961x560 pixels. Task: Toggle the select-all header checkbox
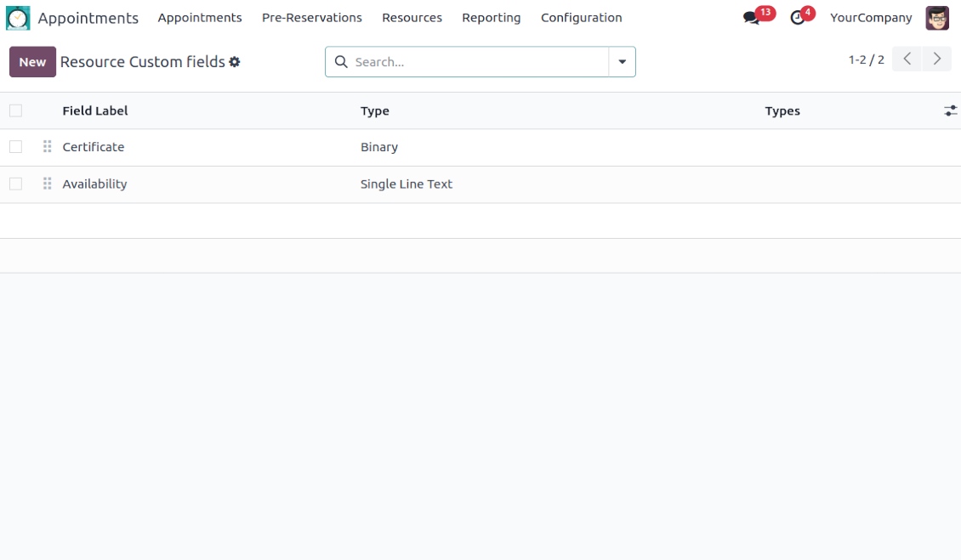point(15,110)
